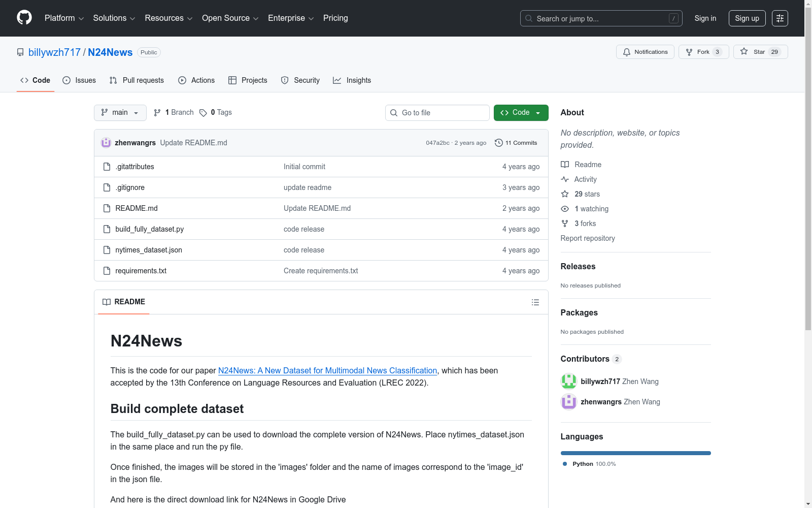Screen dimensions: 812x508
Task: Switch to the Actions tab
Action: [x=196, y=80]
